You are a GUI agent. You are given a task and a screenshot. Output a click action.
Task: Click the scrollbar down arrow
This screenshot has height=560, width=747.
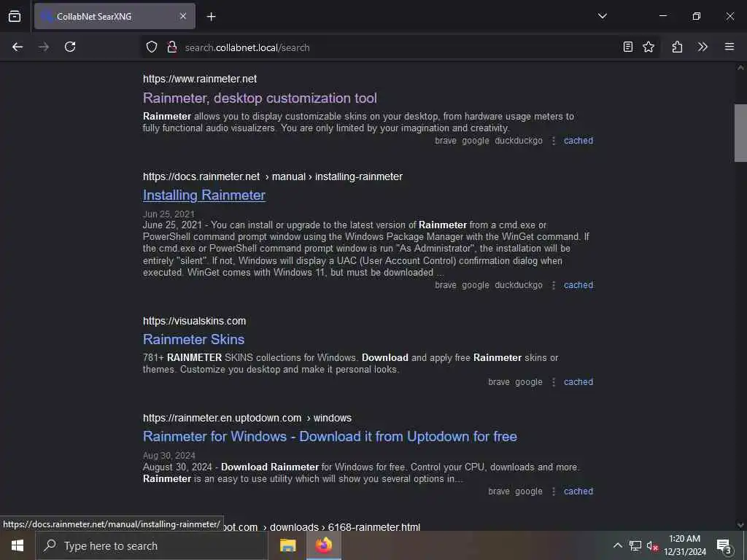tap(740, 525)
